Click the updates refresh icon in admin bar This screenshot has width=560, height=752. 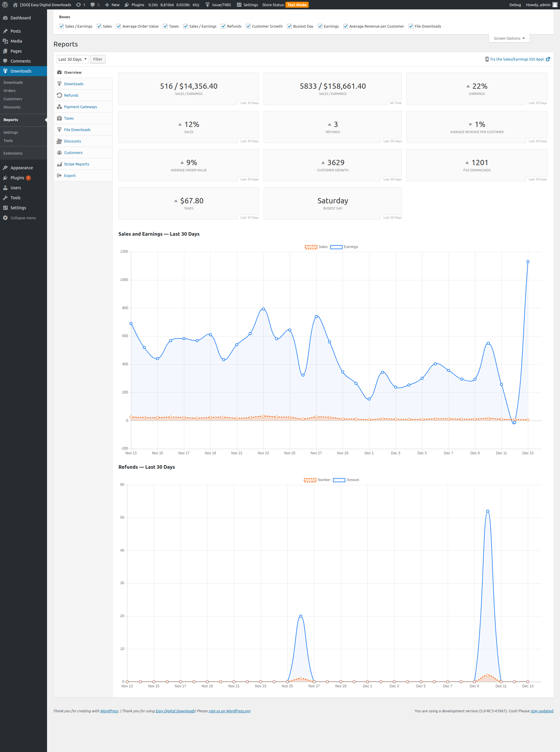pyautogui.click(x=79, y=5)
